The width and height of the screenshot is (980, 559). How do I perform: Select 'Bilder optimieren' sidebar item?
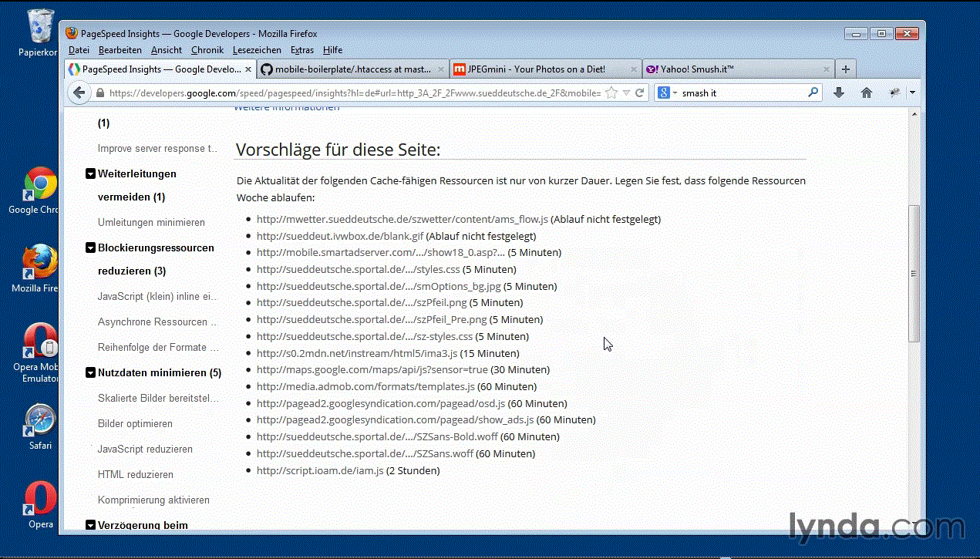(135, 423)
